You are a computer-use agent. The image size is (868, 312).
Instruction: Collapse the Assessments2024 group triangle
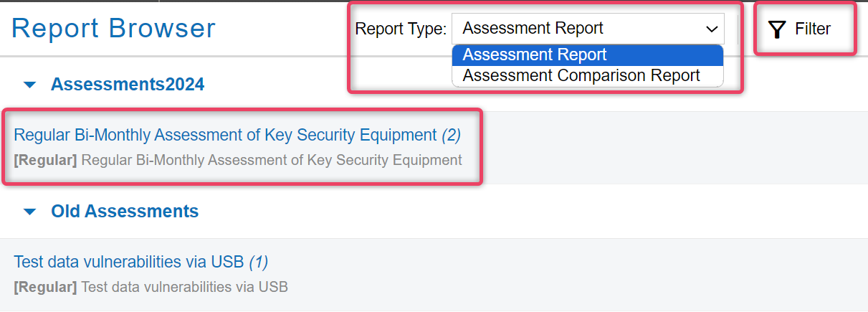click(29, 85)
